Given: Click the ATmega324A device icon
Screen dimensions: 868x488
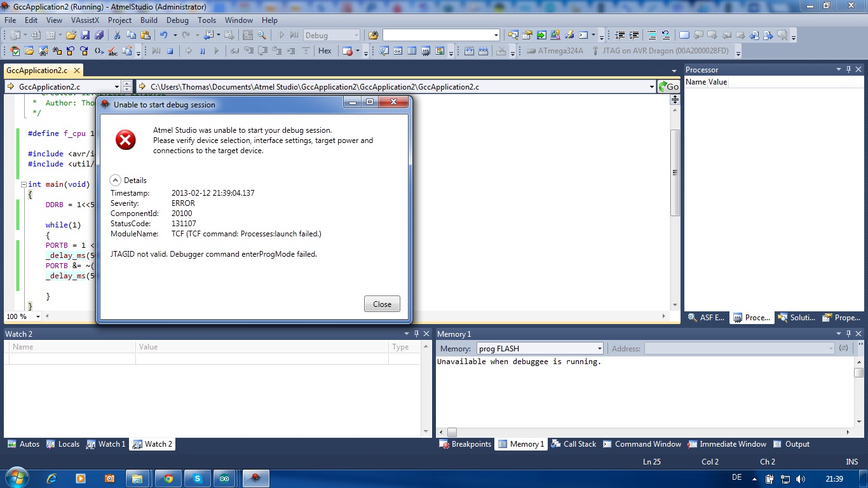Looking at the screenshot, I should pos(554,51).
